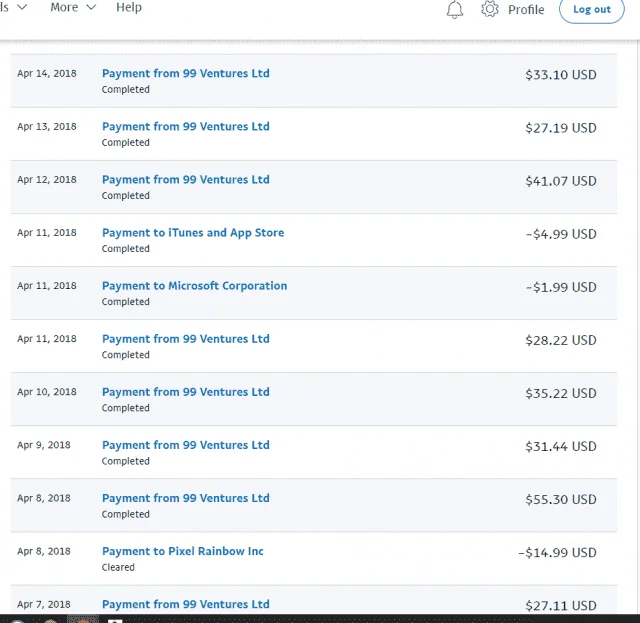Click the Apr 10, 2018 date
Screen dimensions: 640x623
pyautogui.click(x=47, y=392)
